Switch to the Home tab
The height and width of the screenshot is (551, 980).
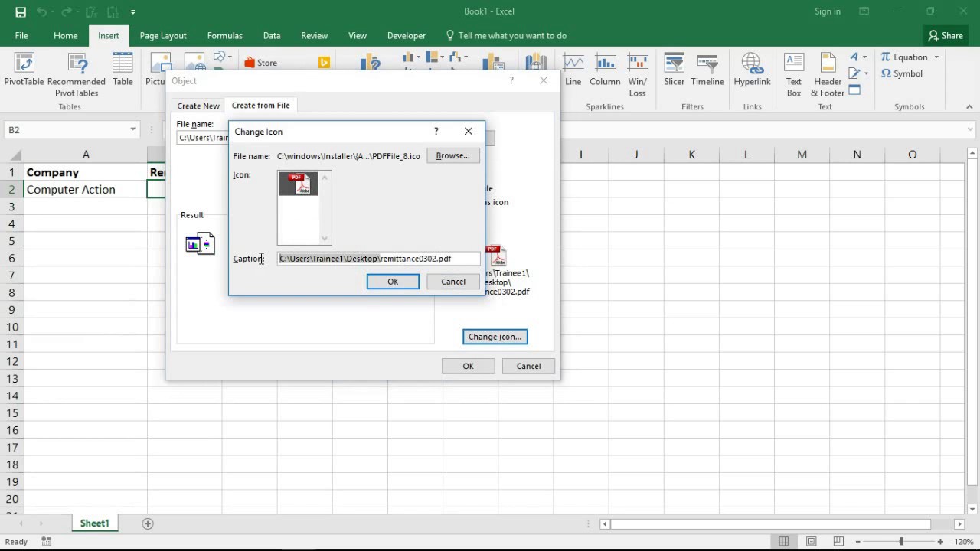pyautogui.click(x=65, y=36)
